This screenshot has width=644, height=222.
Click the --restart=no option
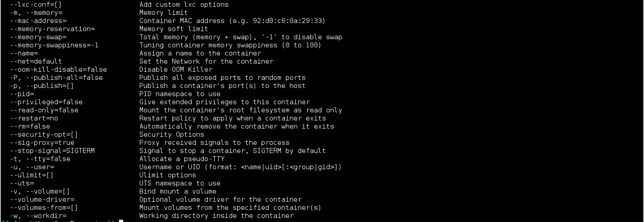[34, 118]
